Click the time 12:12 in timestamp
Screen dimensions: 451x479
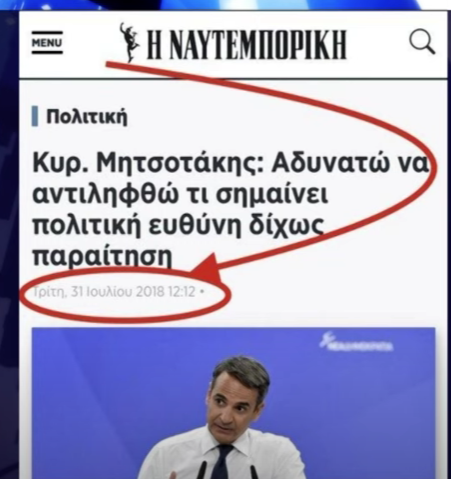tap(182, 292)
